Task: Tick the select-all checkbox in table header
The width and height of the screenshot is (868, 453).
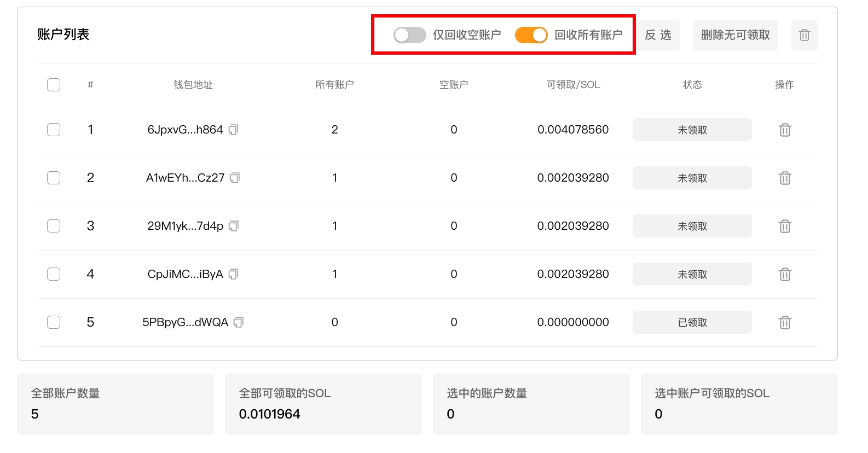Action: (x=54, y=85)
